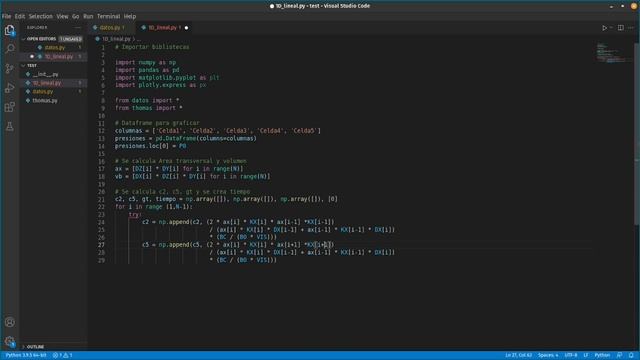
Task: Open the Edit menu
Action: 20,16
